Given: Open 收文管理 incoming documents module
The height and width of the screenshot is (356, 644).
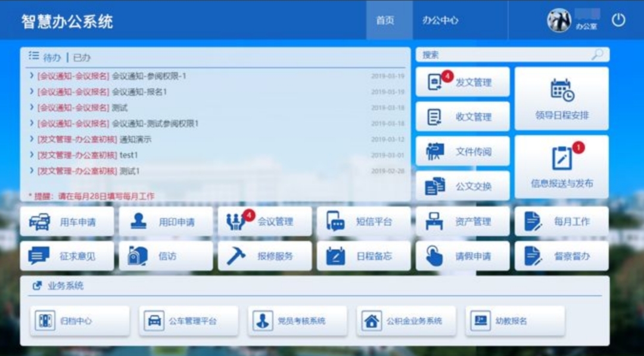Looking at the screenshot, I should (463, 117).
